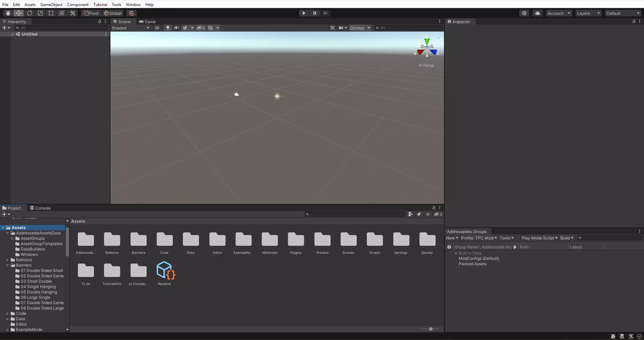Click the help icon in Addressables Groups header
This screenshot has width=644, height=340.
449,247
